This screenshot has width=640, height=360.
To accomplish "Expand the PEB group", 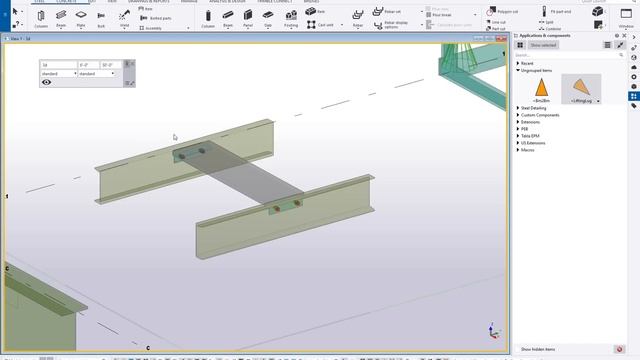I will pos(518,129).
